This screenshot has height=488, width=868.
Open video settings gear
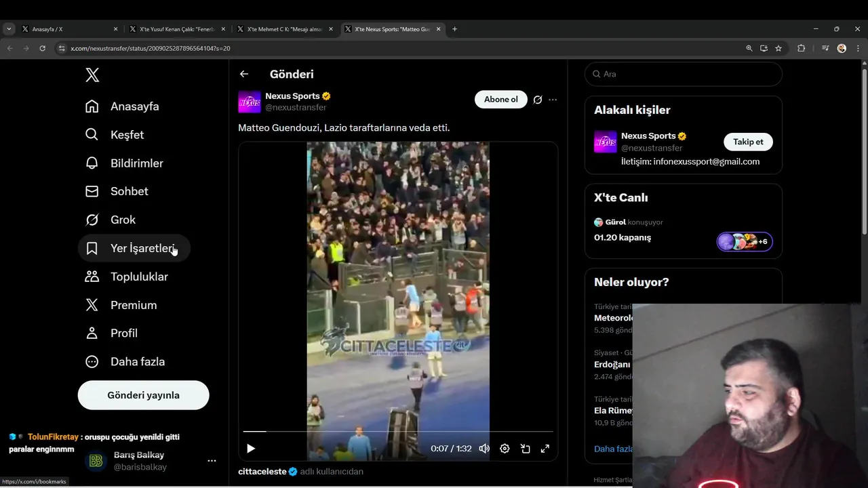tap(505, 449)
